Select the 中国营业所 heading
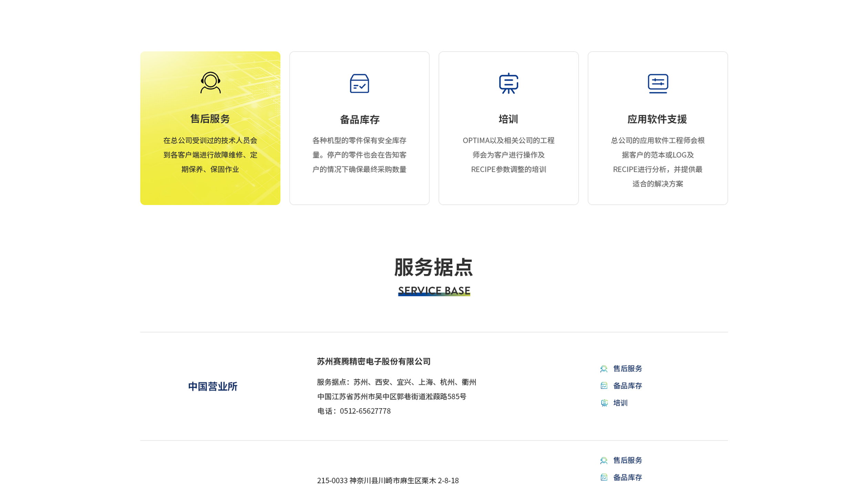 213,386
